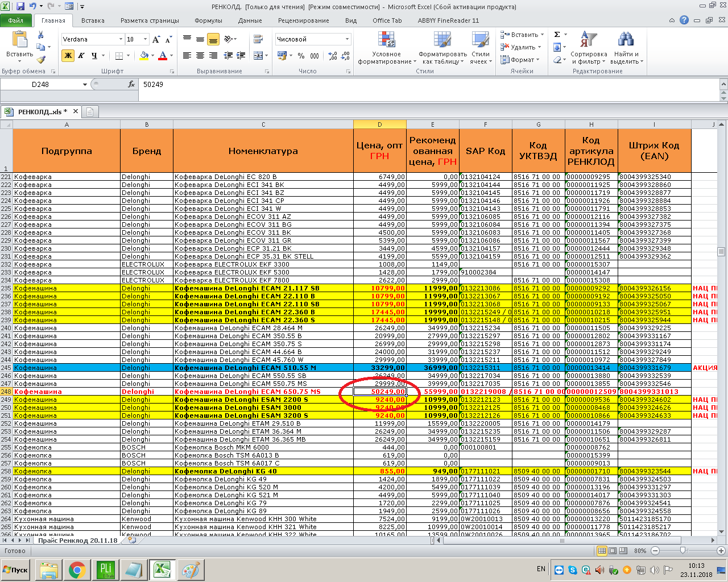The height and width of the screenshot is (582, 728).
Task: Click the thousands separator 000 icon
Action: click(x=315, y=56)
